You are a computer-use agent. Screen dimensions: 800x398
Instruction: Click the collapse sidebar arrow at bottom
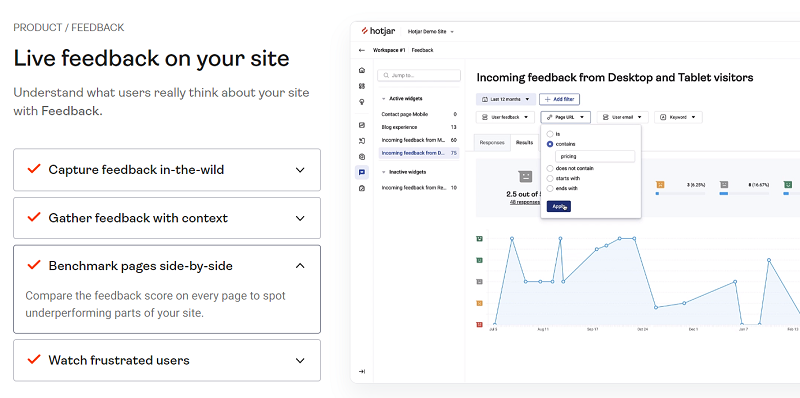pos(362,371)
